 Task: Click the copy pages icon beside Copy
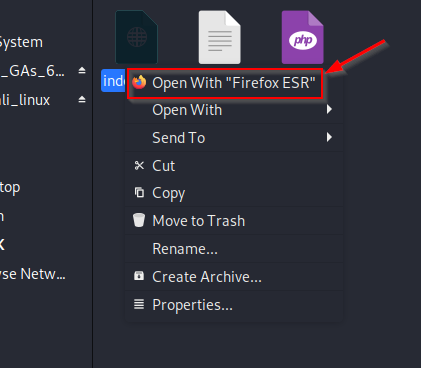coord(139,192)
